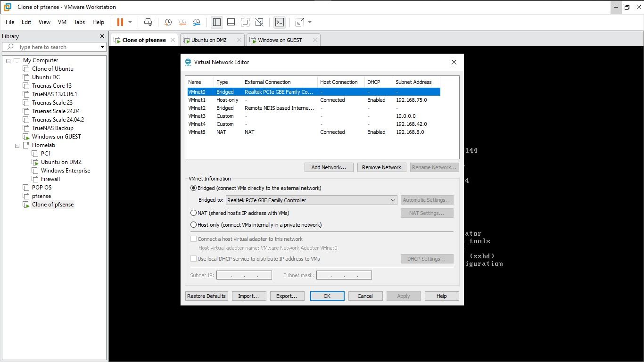Switch to Unity mode
This screenshot has height=362, width=644.
click(259, 22)
